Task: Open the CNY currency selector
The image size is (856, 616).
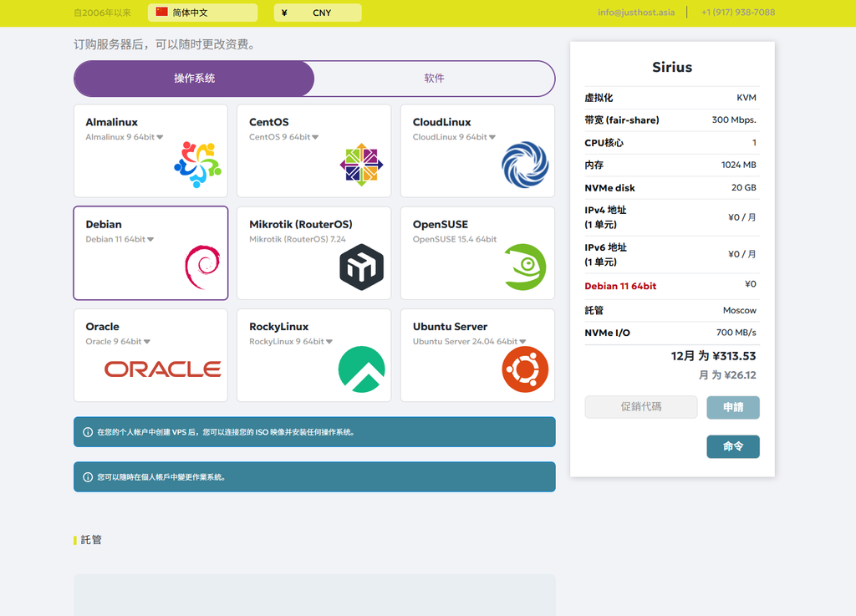Action: [318, 13]
